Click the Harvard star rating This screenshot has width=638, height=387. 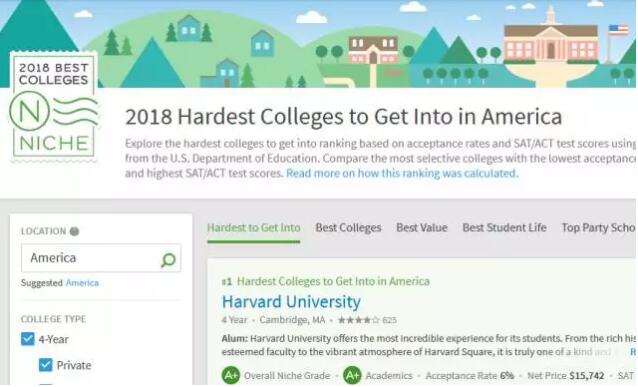(x=358, y=320)
